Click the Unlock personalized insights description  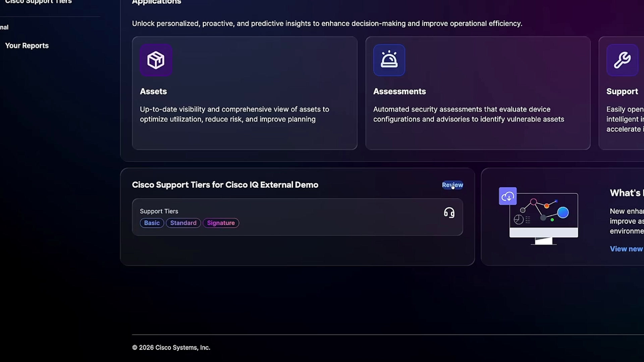click(x=327, y=23)
